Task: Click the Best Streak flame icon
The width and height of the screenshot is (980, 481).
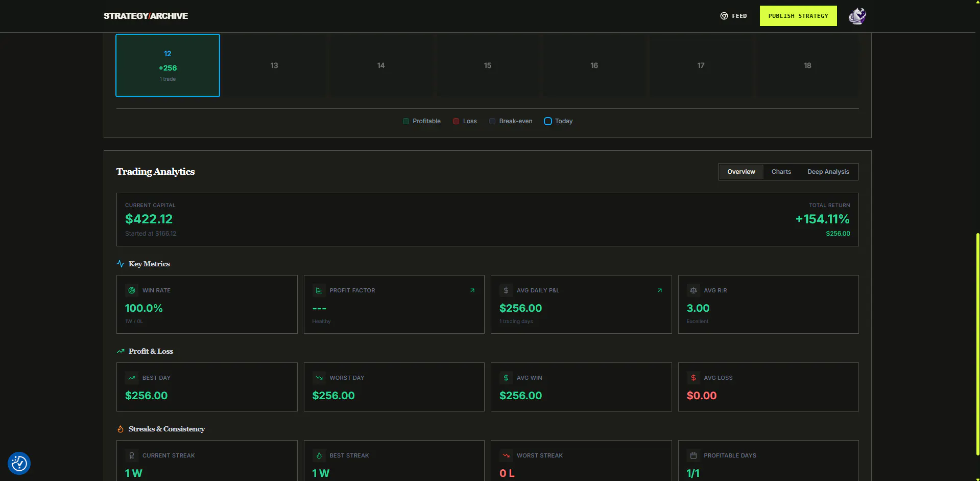Action: click(319, 455)
